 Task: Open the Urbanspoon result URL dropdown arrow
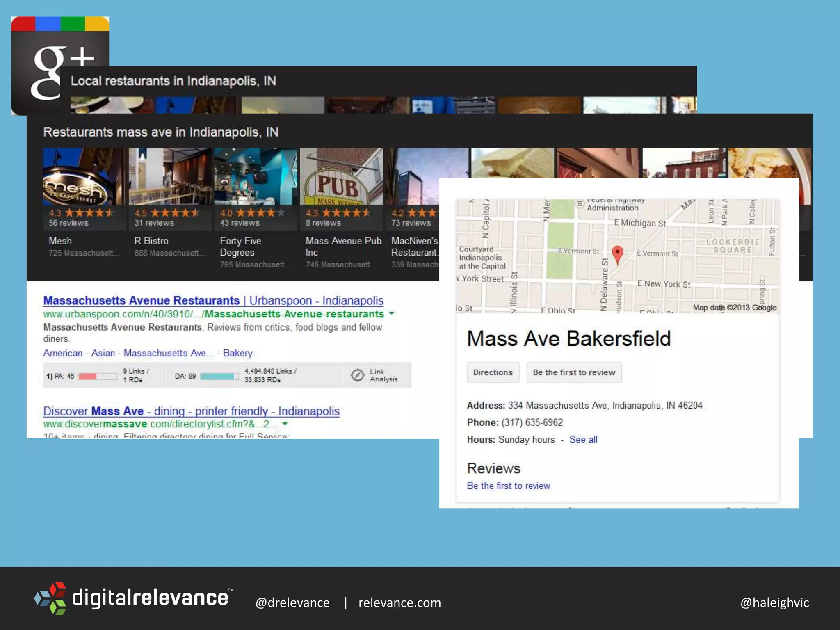[x=392, y=313]
